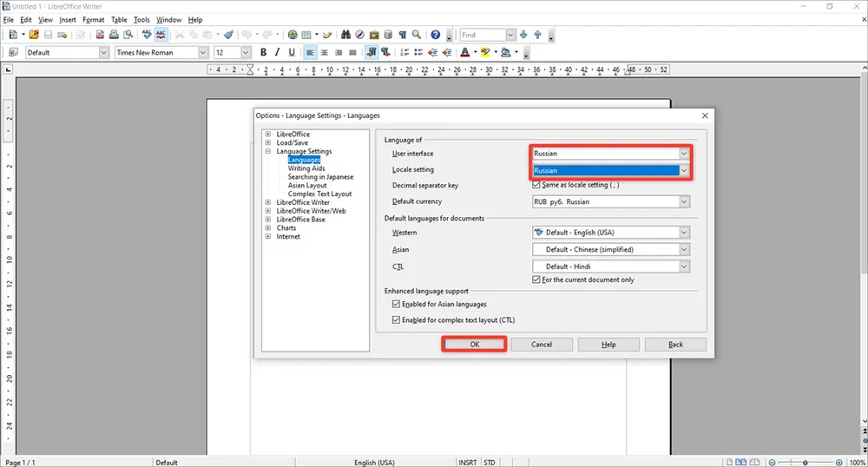
Task: Toggle Nonprinting Characters pilcrow icon
Action: pos(403,35)
